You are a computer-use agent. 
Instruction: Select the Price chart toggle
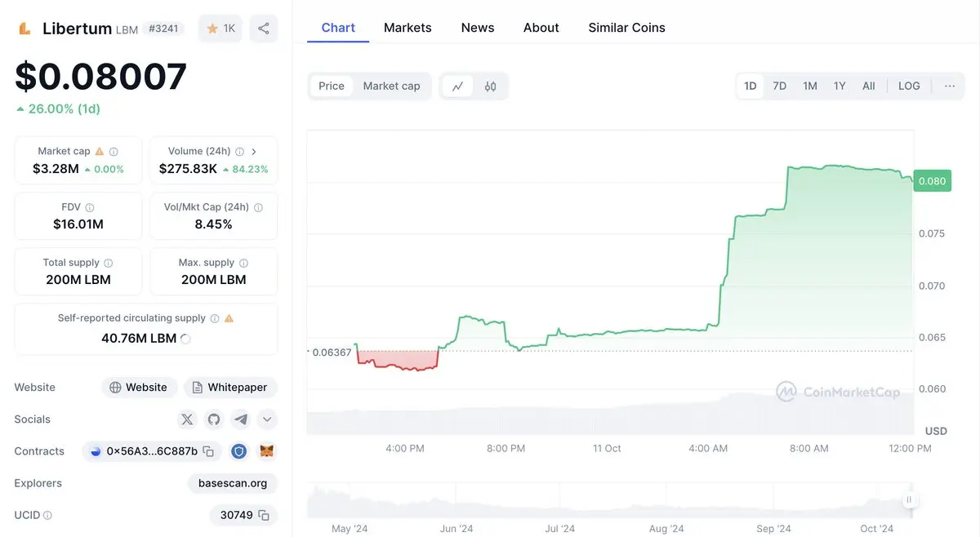tap(332, 86)
